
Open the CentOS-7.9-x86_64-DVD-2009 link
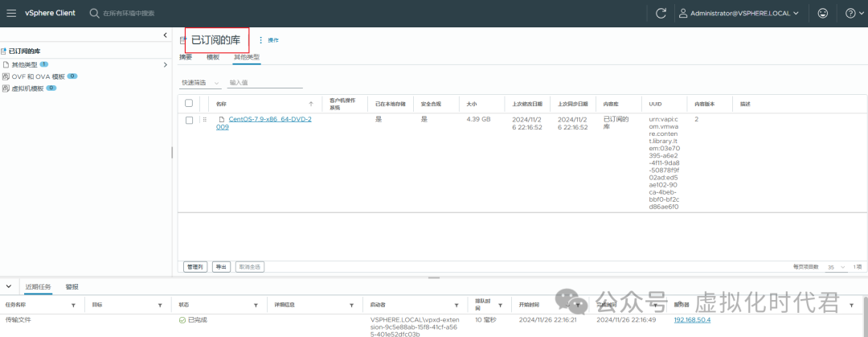coord(264,123)
